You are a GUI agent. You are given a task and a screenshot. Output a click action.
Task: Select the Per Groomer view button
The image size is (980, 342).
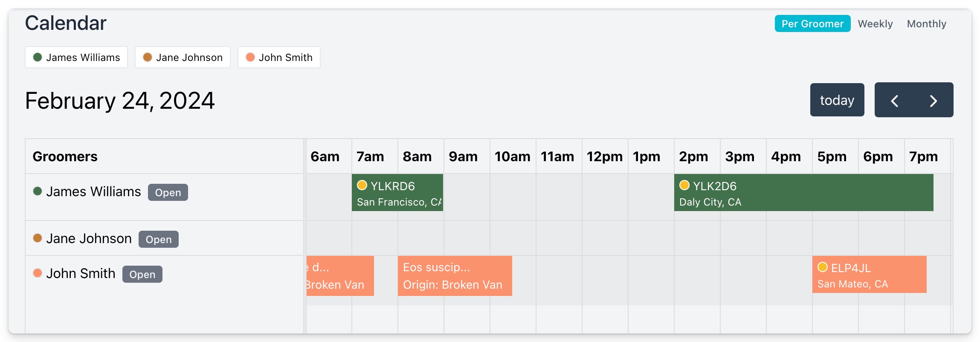coord(812,23)
